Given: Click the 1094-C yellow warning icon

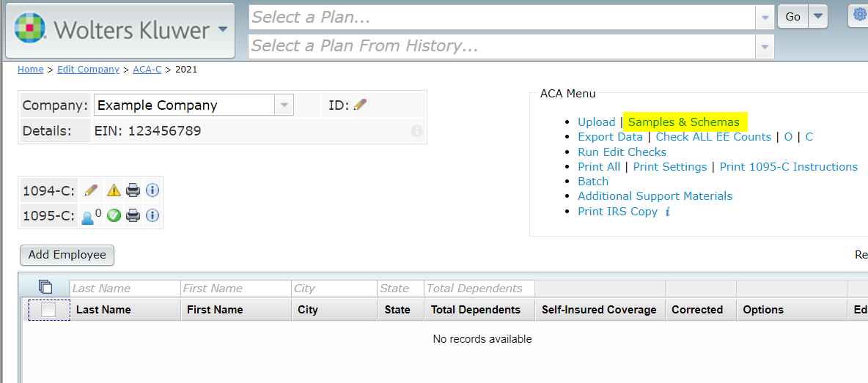Looking at the screenshot, I should point(114,190).
